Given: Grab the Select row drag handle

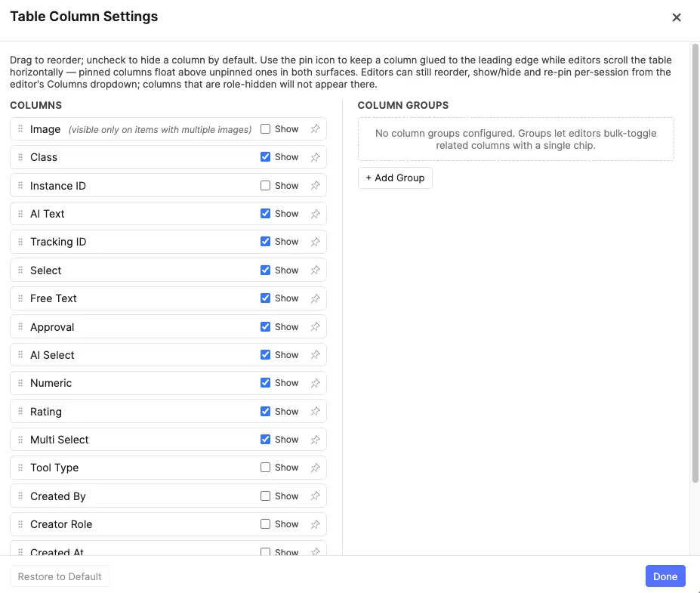Looking at the screenshot, I should click(20, 270).
